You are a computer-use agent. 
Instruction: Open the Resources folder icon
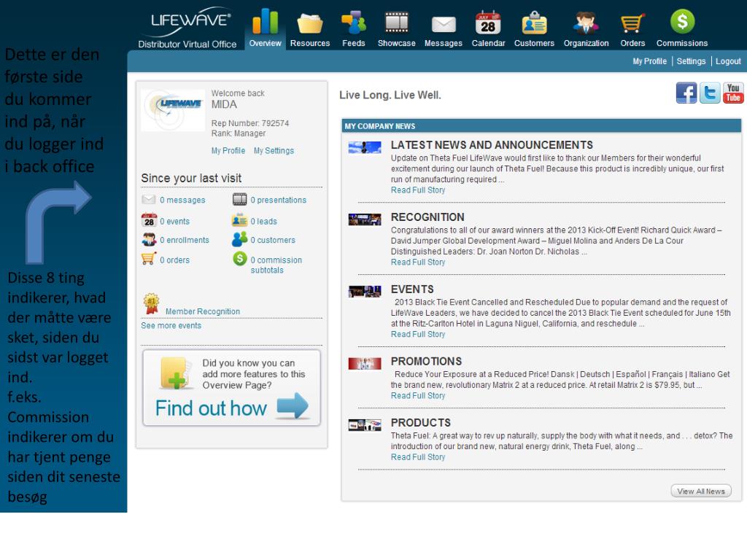coord(309,23)
